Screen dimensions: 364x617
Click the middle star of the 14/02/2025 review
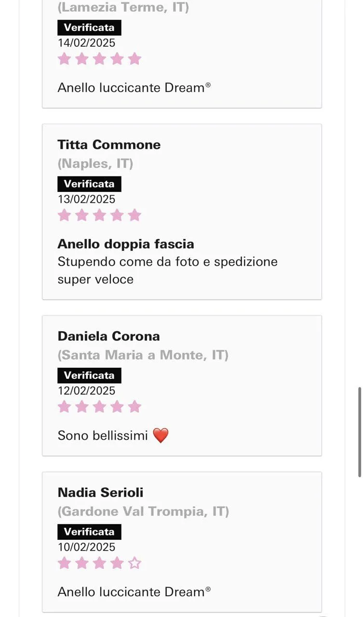pyautogui.click(x=99, y=59)
